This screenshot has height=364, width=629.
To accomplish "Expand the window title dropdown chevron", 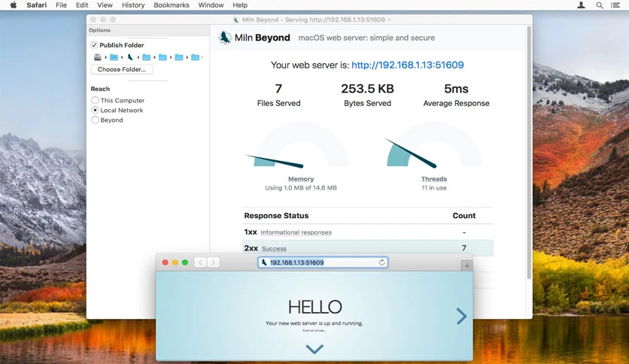I will pos(389,20).
